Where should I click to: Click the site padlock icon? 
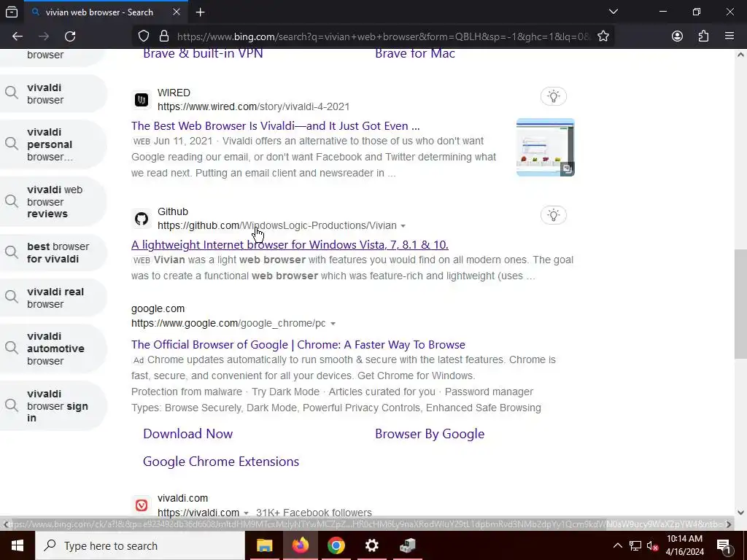pos(164,36)
